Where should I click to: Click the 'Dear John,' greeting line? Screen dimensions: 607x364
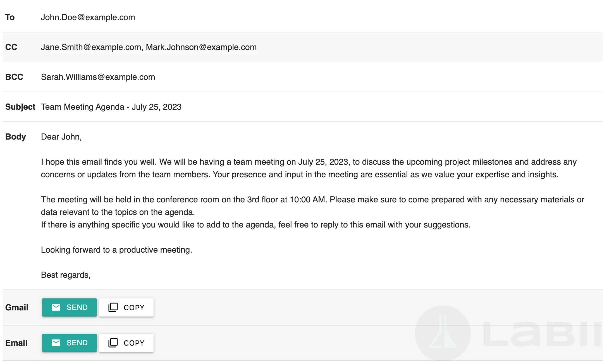[61, 137]
